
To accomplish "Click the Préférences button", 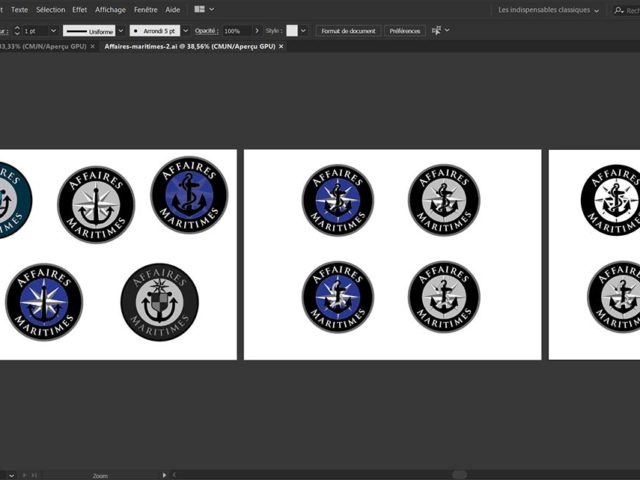I will click(x=405, y=31).
